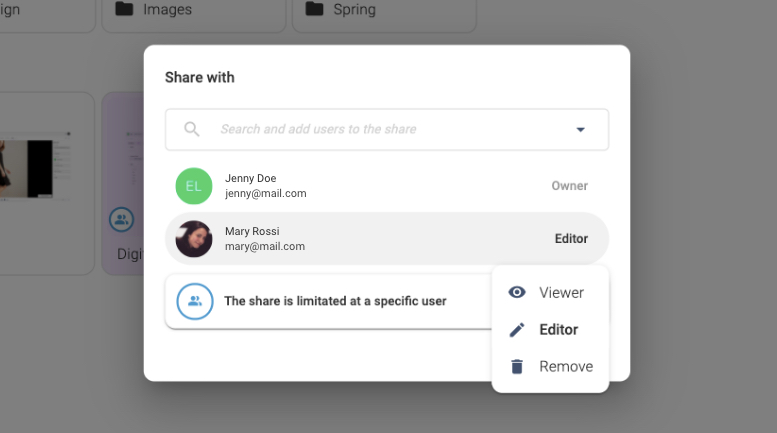Image resolution: width=777 pixels, height=433 pixels.
Task: Click 'The share is limitated at a specific user' row
Action: coord(329,301)
